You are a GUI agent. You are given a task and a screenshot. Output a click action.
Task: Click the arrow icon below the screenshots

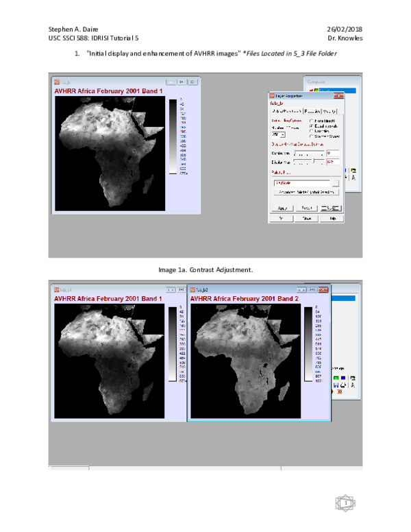coord(345,504)
